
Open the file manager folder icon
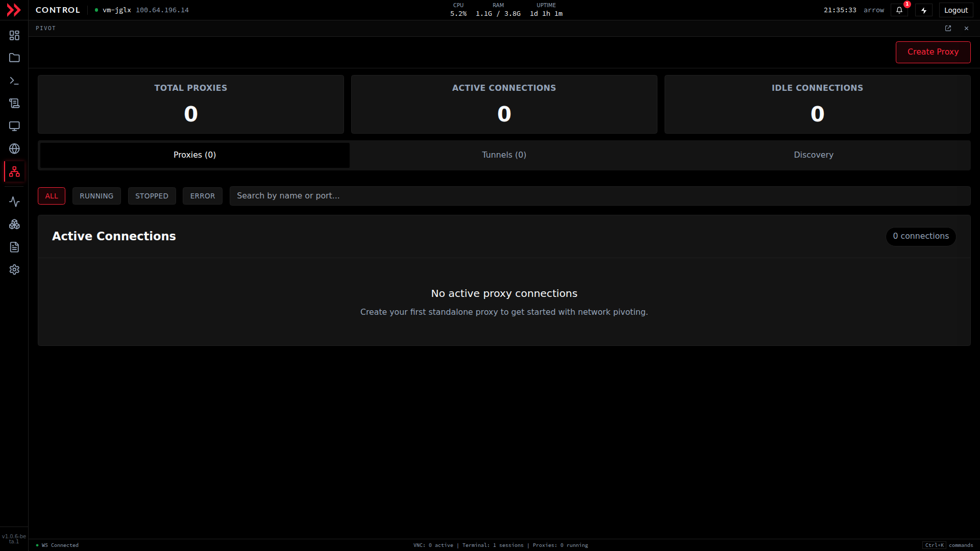14,58
